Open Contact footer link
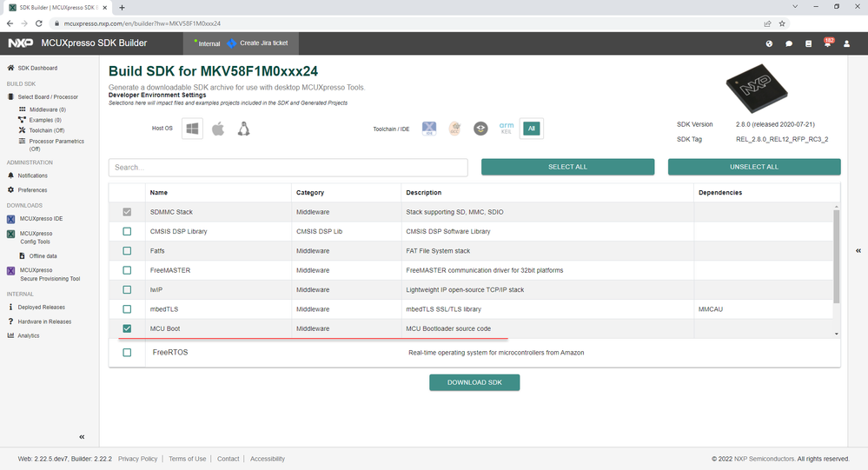Image resolution: width=868 pixels, height=470 pixels. 228,459
